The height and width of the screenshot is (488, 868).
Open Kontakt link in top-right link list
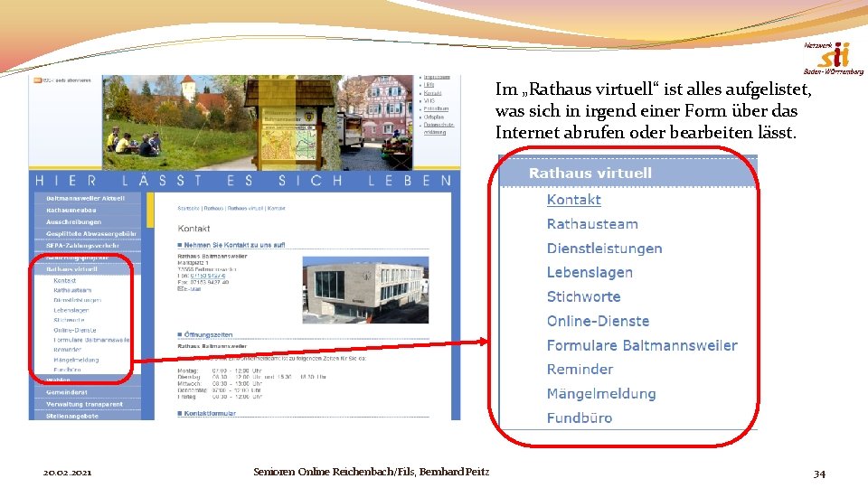click(x=432, y=93)
